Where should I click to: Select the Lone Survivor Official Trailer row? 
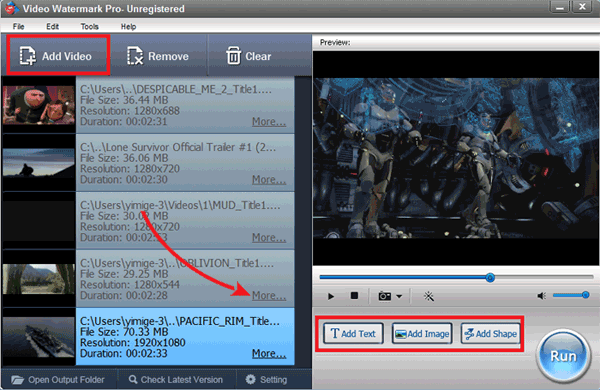tap(185, 163)
